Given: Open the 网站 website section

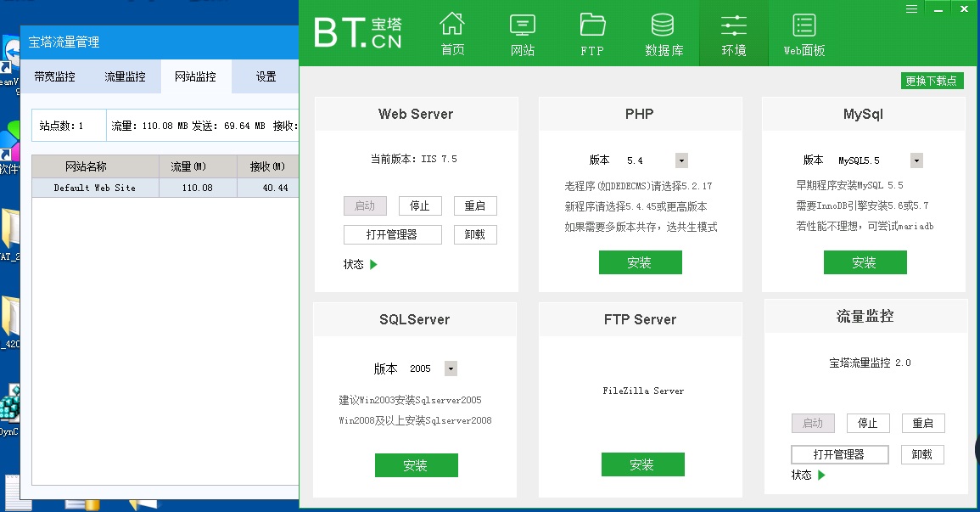Looking at the screenshot, I should coord(523,34).
